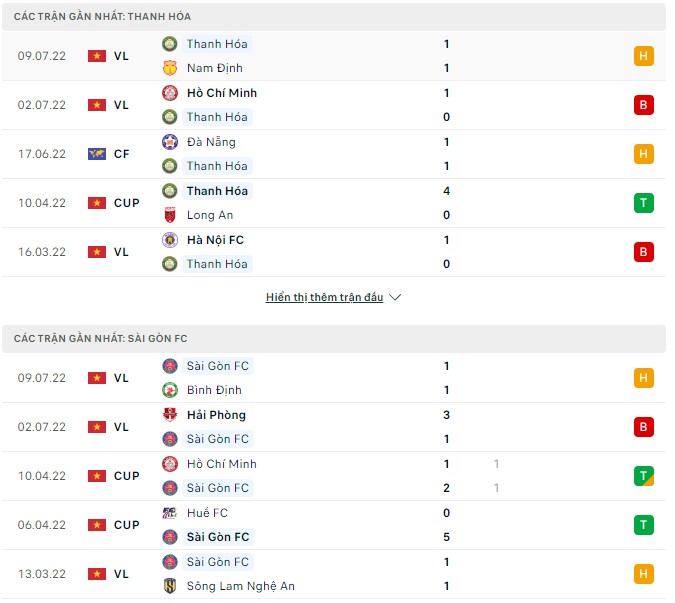The height and width of the screenshot is (603, 675).
Task: Click the Bình Định club crest icon
Action: 170,390
